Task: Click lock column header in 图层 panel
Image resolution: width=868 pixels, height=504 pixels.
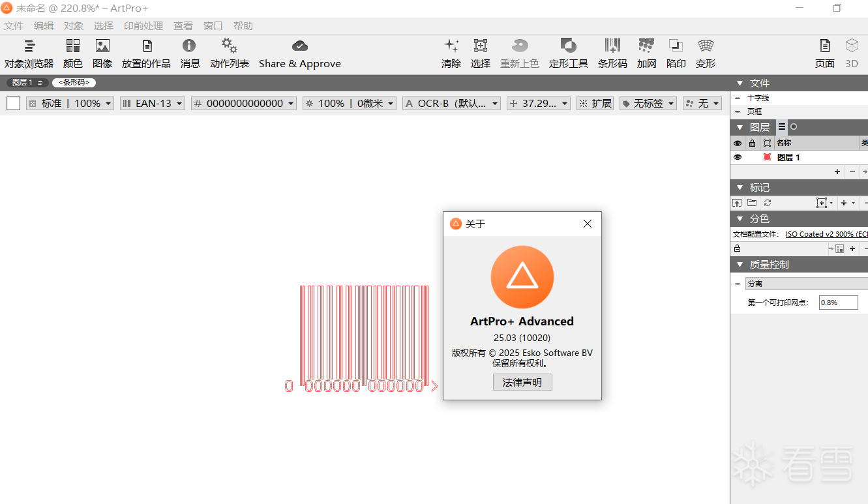Action: click(752, 143)
